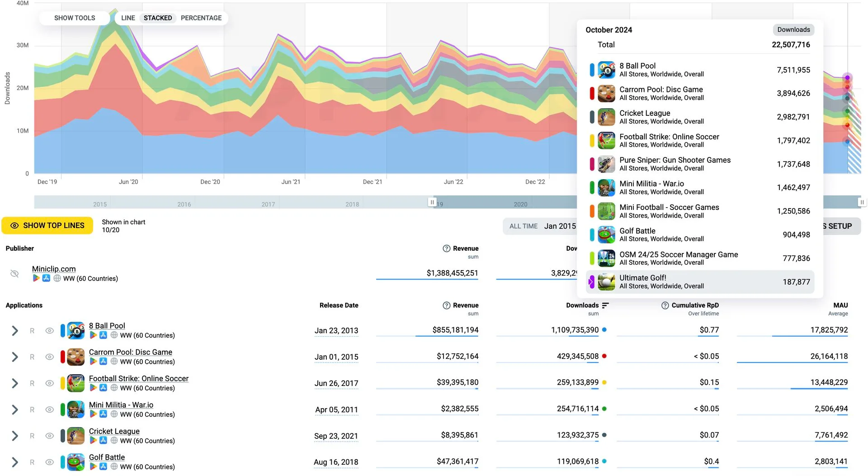Toggle visibility of Carrom Pool row

(50, 357)
